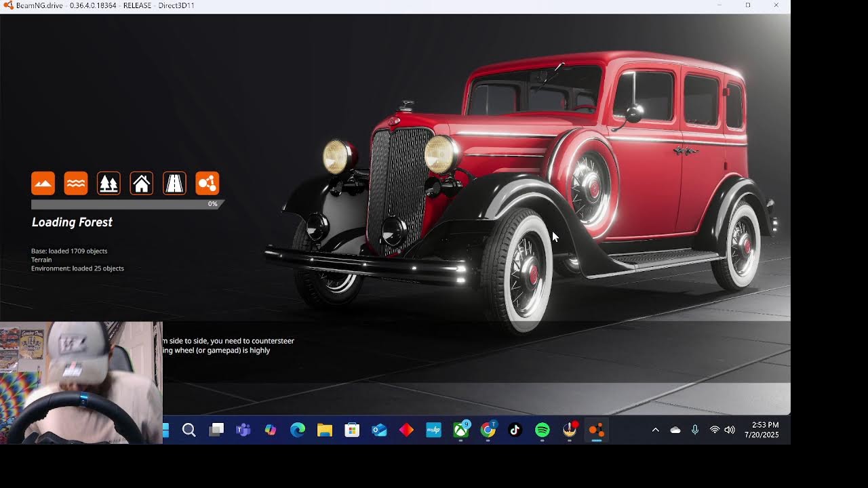This screenshot has width=868, height=488.
Task: Open Windows Search from taskbar
Action: (x=189, y=430)
